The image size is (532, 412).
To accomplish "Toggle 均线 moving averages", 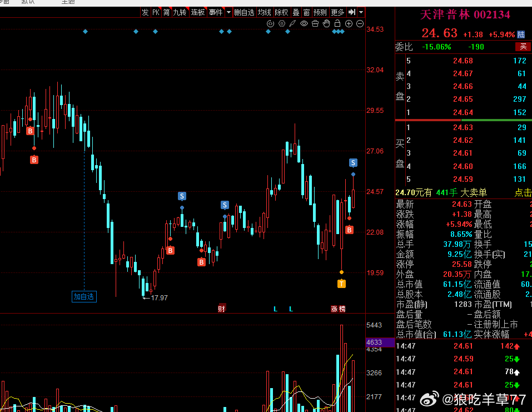I will point(264,12).
